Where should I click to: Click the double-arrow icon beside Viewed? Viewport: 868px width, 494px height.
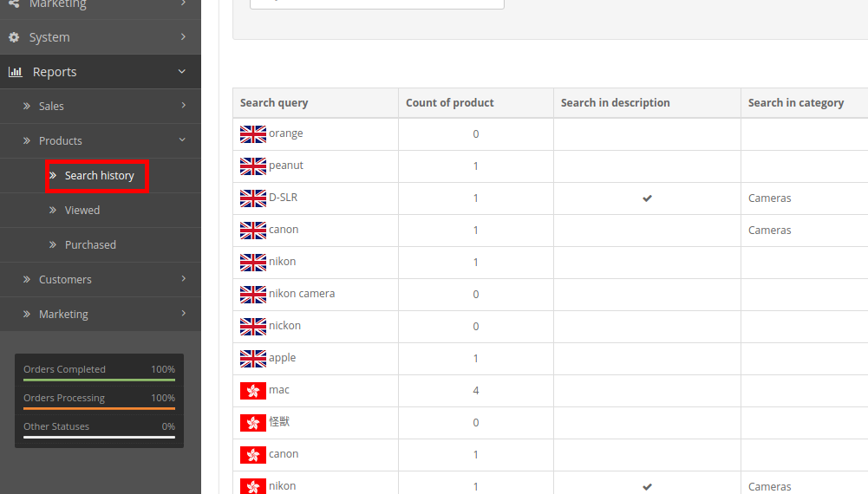[x=53, y=211]
